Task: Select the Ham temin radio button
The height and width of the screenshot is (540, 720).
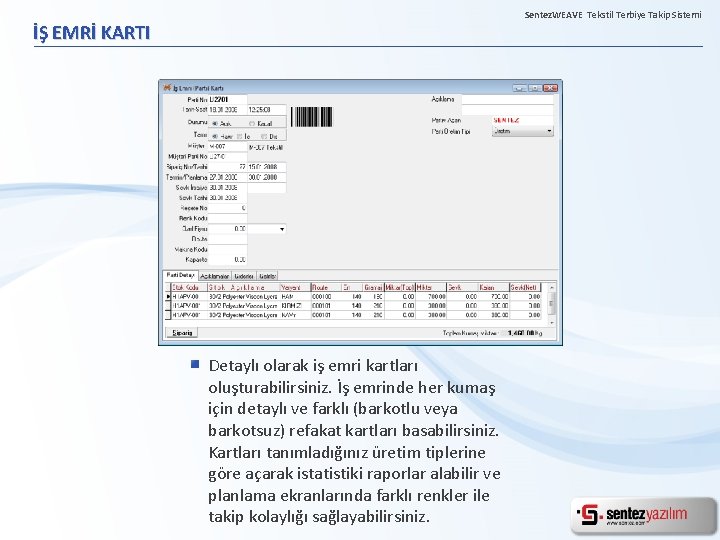Action: [x=215, y=136]
